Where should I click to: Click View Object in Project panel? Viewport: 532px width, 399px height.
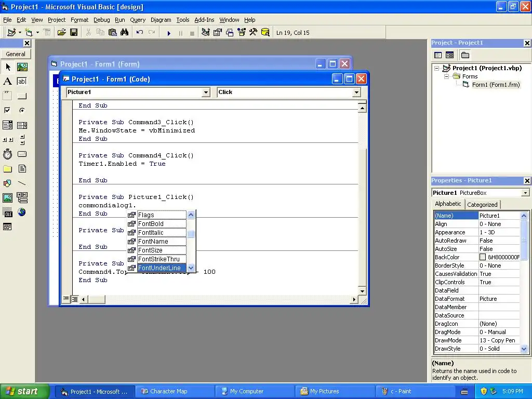tap(449, 55)
